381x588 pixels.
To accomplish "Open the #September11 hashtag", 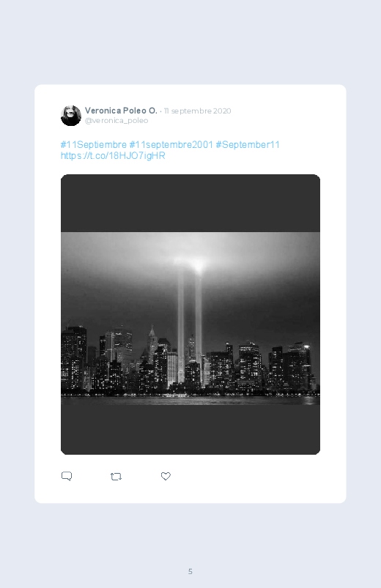I will point(248,145).
